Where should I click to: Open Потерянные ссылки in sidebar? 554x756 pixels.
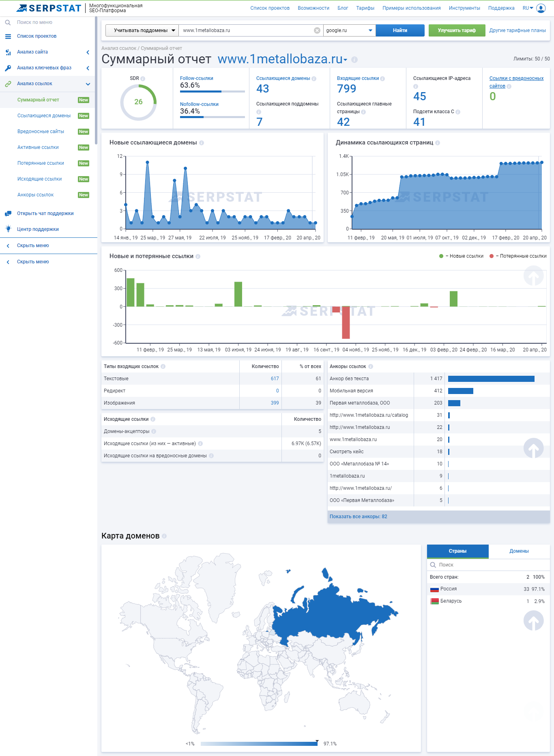pyautogui.click(x=41, y=163)
